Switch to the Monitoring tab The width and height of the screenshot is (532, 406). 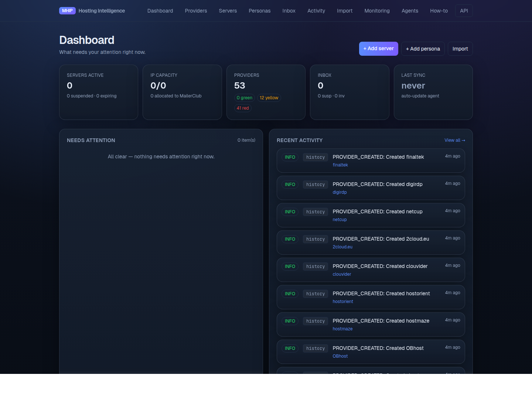[x=377, y=11]
